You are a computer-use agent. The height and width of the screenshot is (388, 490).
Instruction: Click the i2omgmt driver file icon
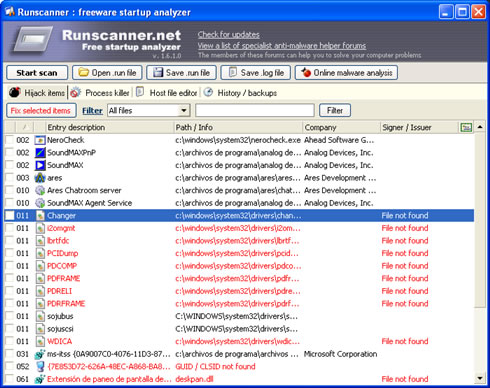tap(40, 228)
